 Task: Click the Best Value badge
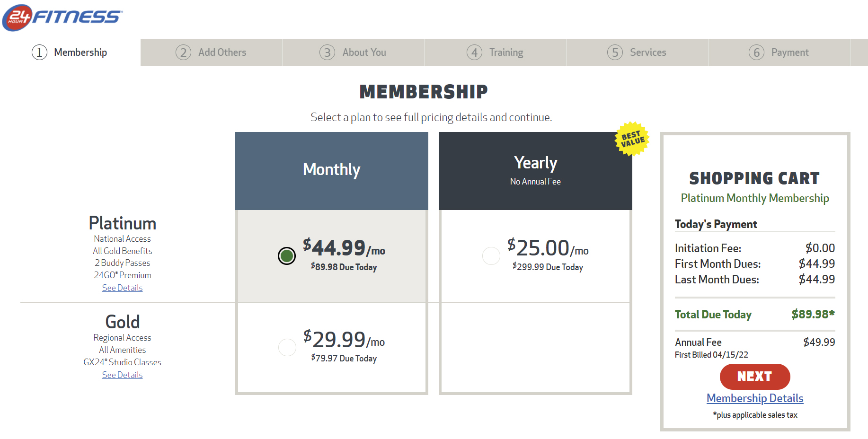coord(632,139)
